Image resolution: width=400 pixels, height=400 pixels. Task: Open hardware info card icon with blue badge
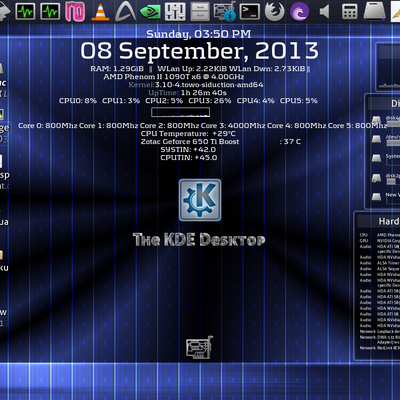click(x=225, y=11)
